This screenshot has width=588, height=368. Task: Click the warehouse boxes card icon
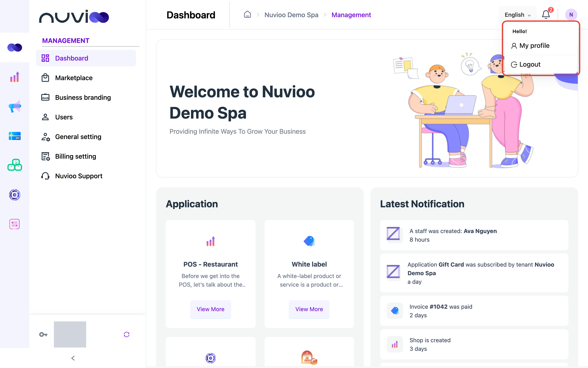(309, 358)
